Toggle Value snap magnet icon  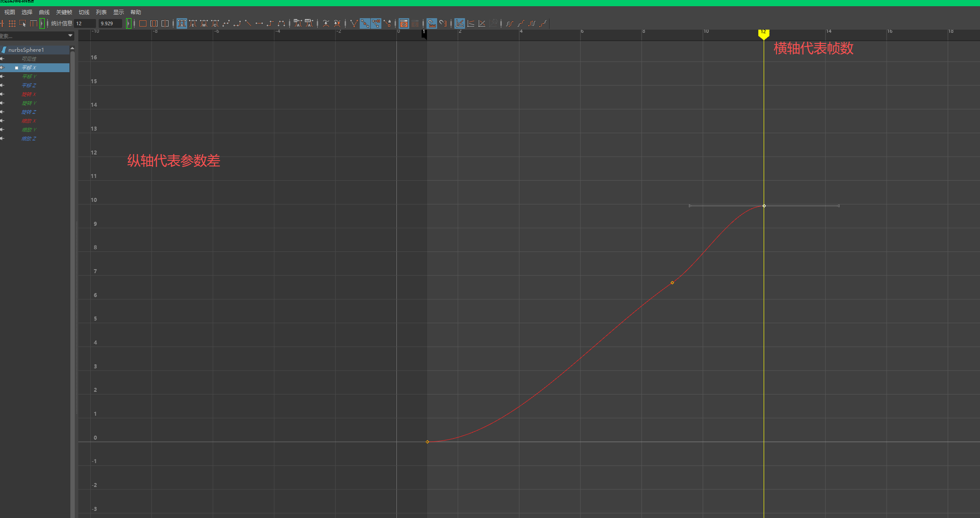443,23
